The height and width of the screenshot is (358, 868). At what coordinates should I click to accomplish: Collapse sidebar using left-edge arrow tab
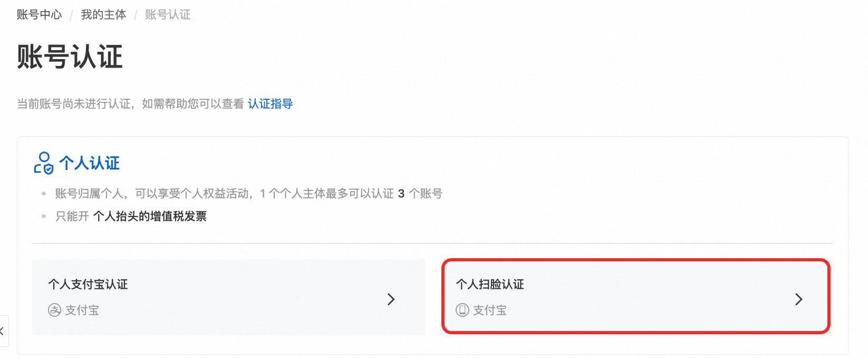coord(3,331)
